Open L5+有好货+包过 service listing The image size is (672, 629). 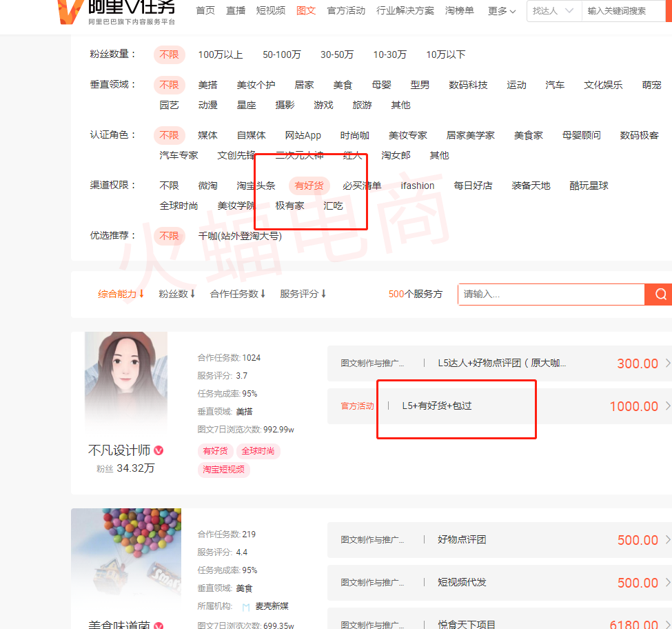pyautogui.click(x=437, y=406)
